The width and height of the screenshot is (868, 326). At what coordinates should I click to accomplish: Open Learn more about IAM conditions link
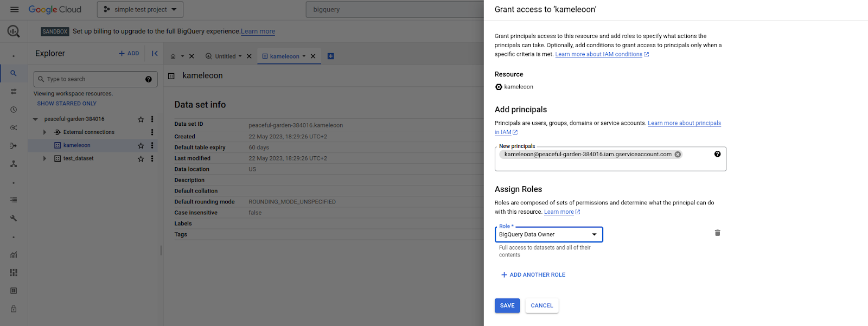[602, 54]
